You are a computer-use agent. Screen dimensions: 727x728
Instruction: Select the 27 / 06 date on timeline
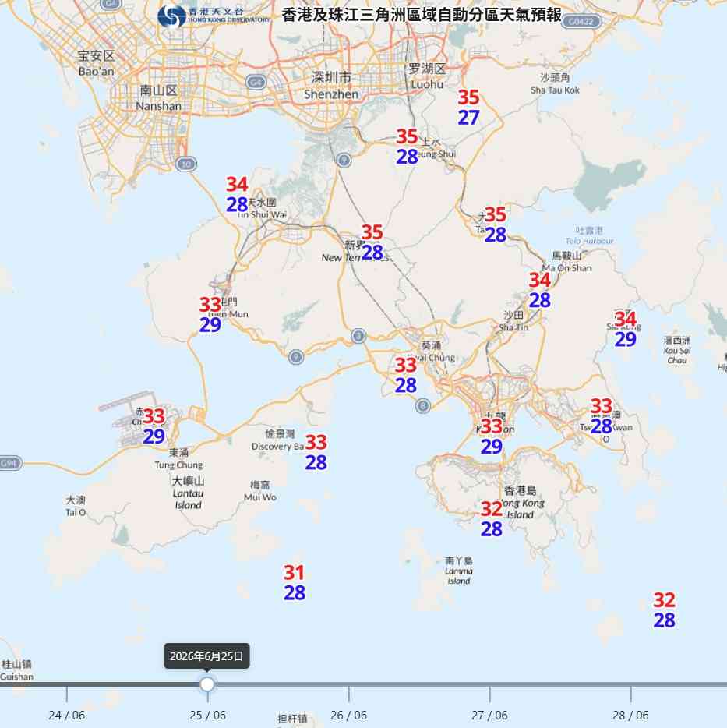pos(490,715)
